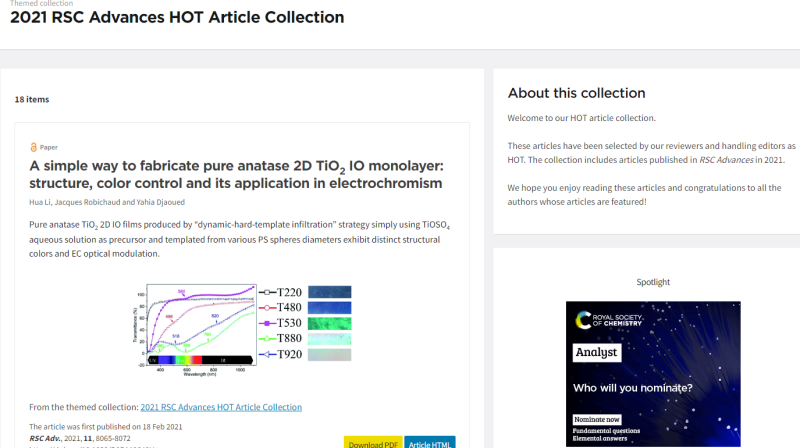The width and height of the screenshot is (800, 448).
Task: Click the article abstract paragraph about TiOSO4
Action: [x=239, y=239]
